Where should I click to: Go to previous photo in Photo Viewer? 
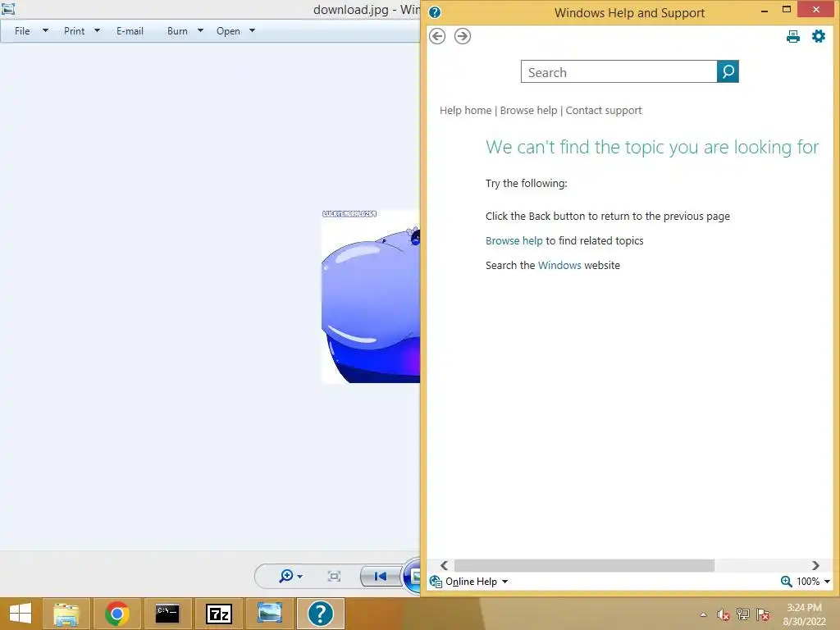381,577
